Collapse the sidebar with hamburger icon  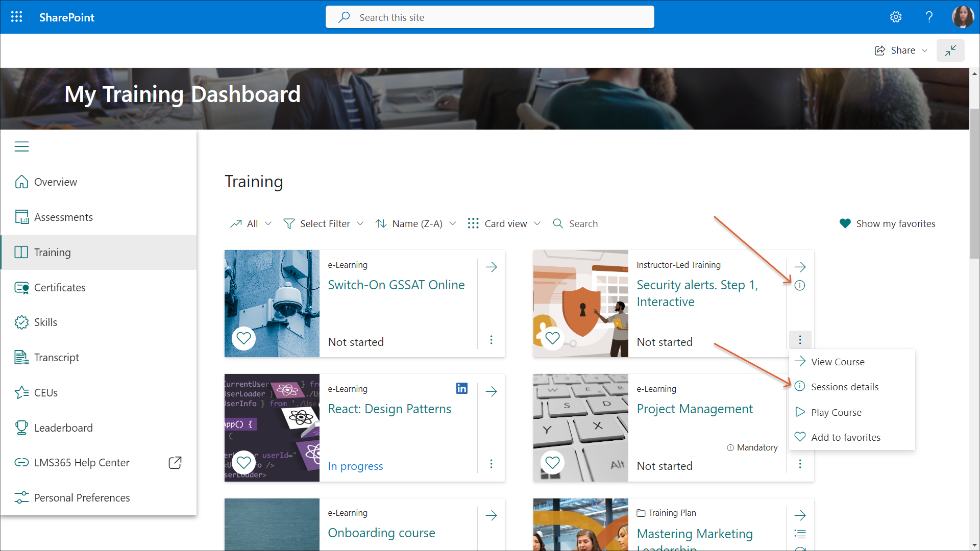pyautogui.click(x=21, y=147)
